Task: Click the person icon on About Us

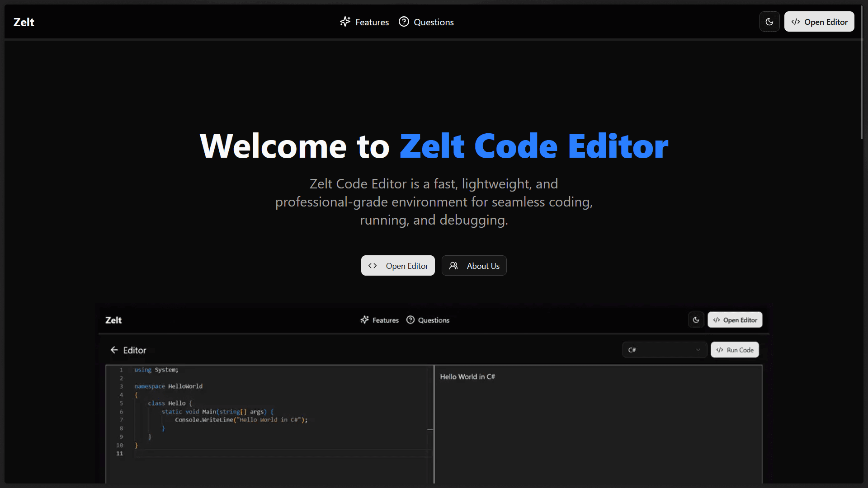Action: (x=453, y=266)
